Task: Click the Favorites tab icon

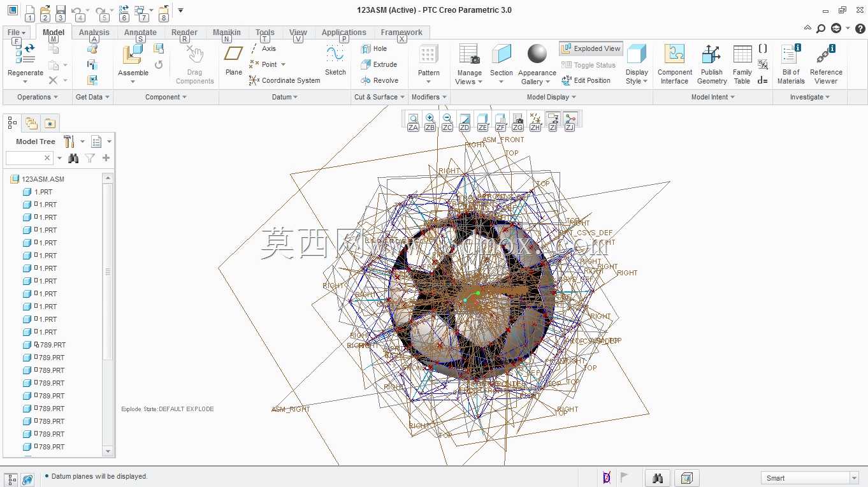Action: [x=50, y=123]
